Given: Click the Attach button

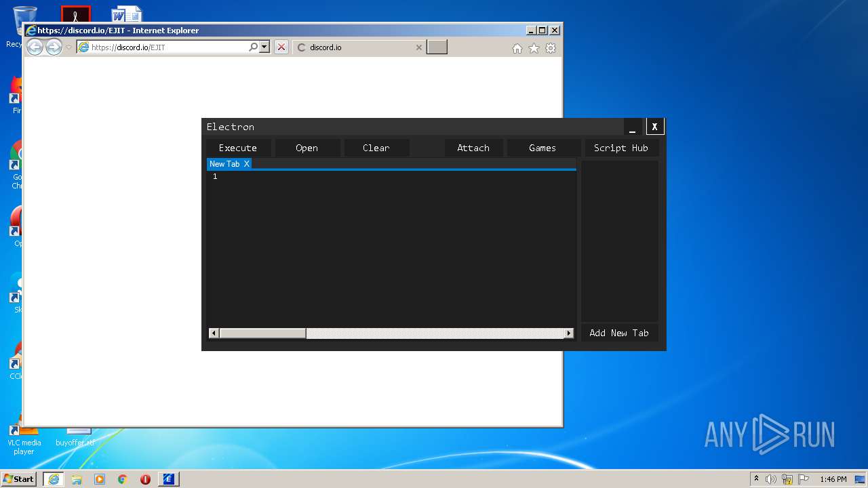Looking at the screenshot, I should (x=473, y=148).
